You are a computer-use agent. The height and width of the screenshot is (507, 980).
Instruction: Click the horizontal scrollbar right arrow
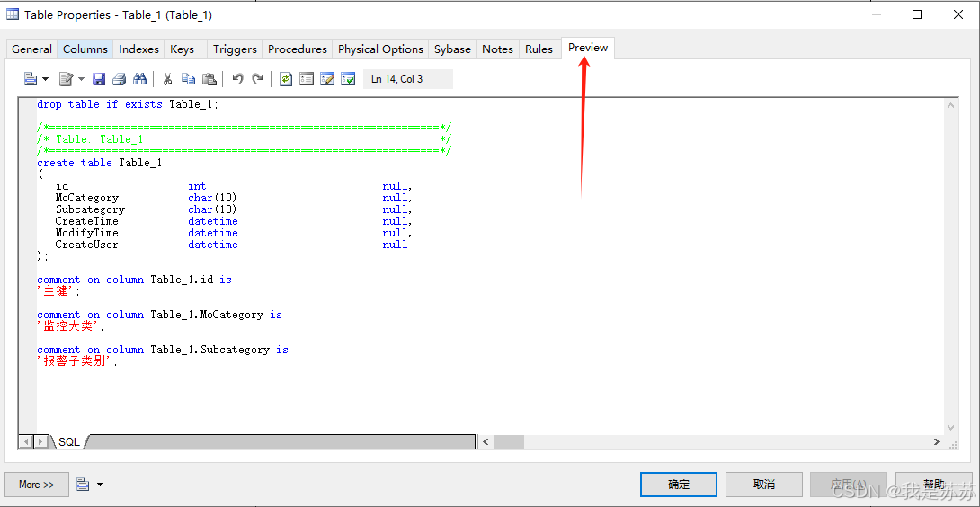tap(936, 442)
